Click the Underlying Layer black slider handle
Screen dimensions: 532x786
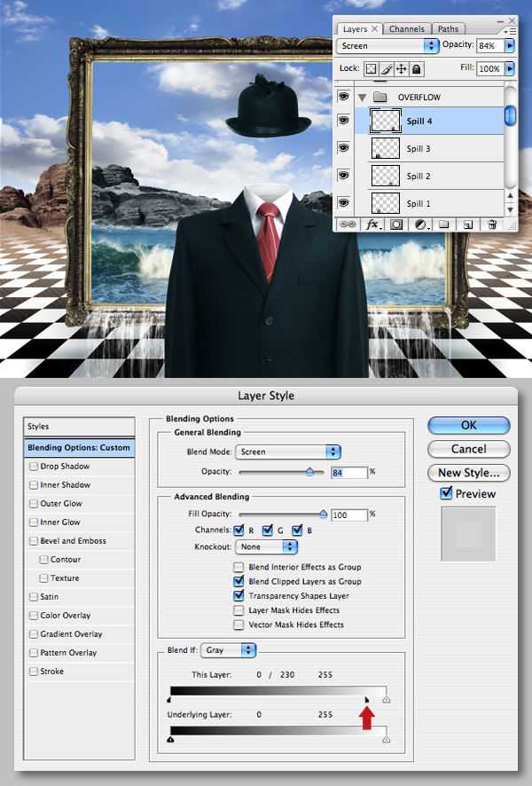(170, 739)
